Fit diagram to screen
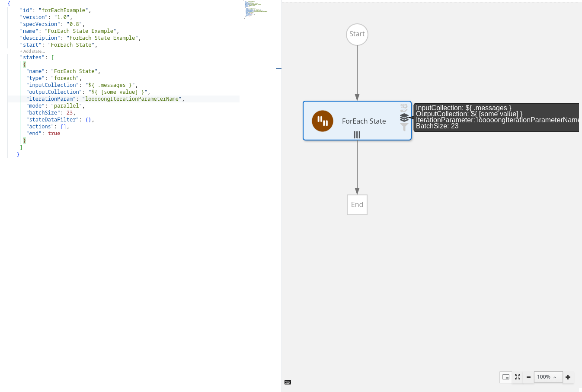 [518, 377]
